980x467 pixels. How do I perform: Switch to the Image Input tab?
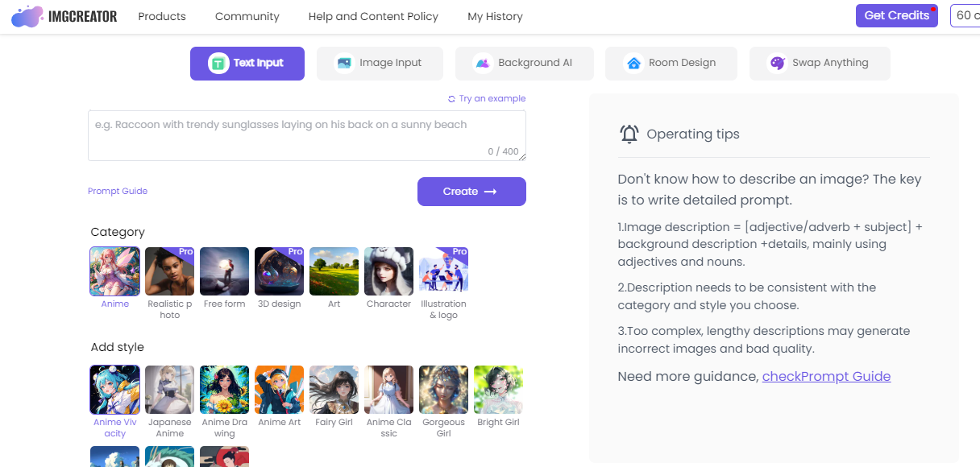pyautogui.click(x=380, y=64)
